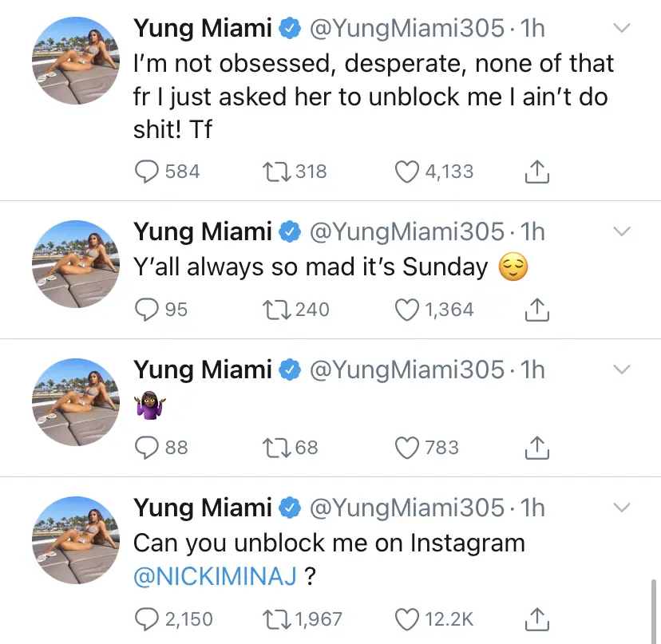Image resolution: width=661 pixels, height=644 pixels.
Task: Like the tweet with 12.2K likes
Action: 408,618
